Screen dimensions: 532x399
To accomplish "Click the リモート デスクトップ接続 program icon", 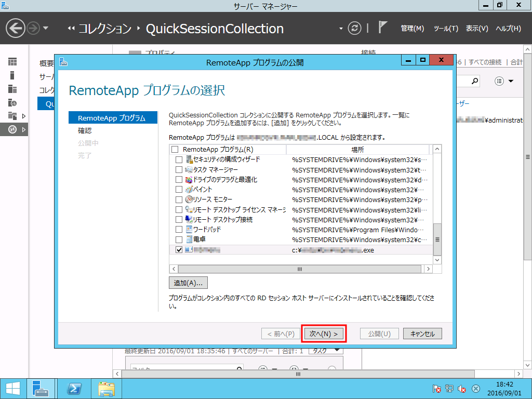I will coord(189,220).
